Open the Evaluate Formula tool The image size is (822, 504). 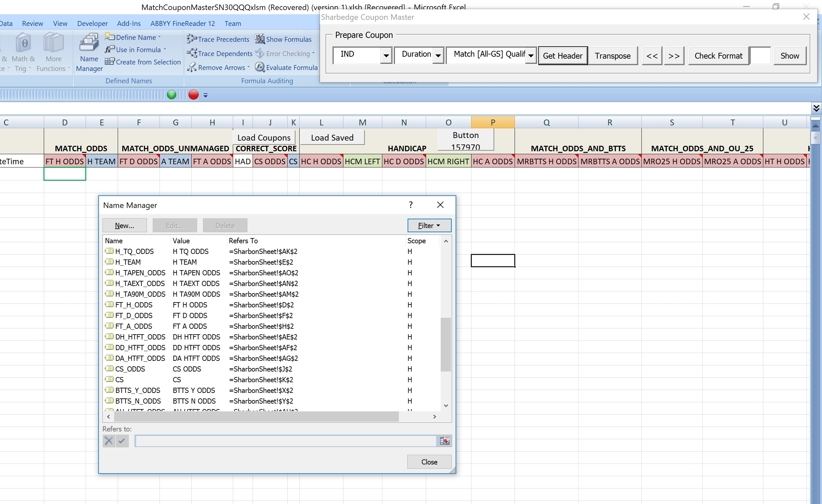coord(260,67)
